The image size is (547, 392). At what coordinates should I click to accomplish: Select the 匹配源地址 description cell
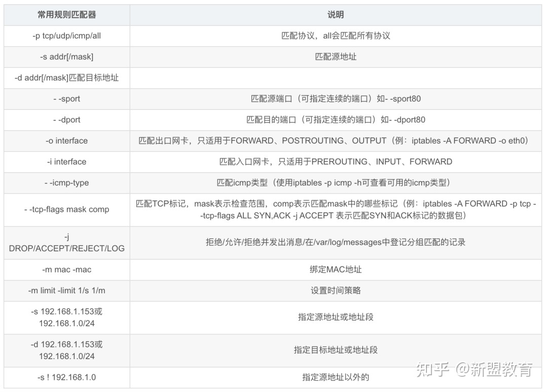pos(336,57)
